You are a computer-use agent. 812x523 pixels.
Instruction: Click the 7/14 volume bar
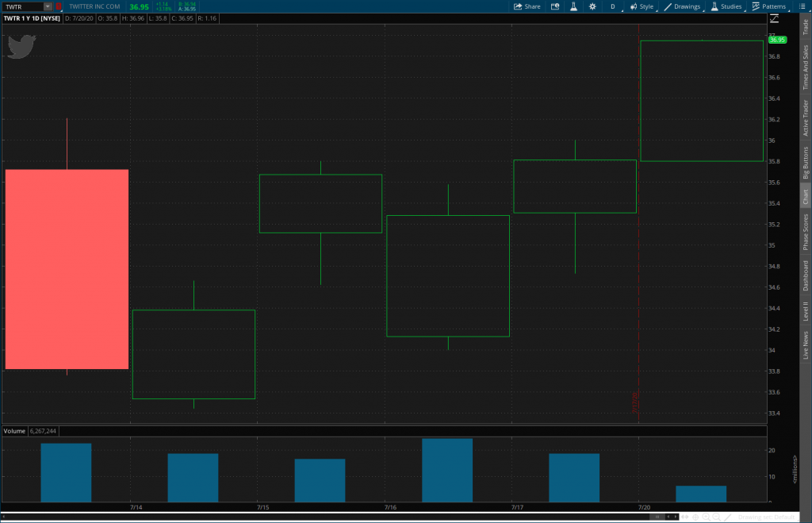pos(193,478)
